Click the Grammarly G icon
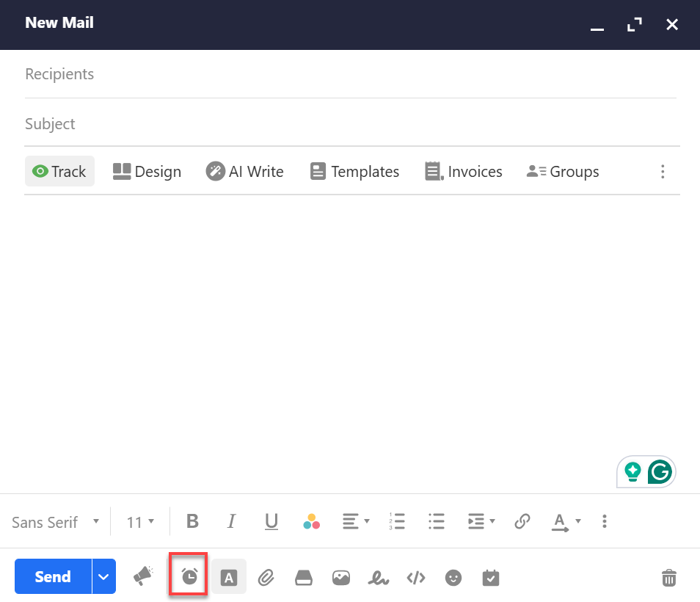Screen dimensions: 700x602 660,471
